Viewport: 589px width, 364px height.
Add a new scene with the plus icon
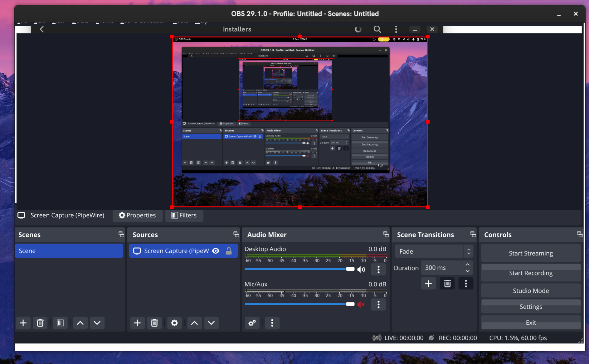point(23,323)
